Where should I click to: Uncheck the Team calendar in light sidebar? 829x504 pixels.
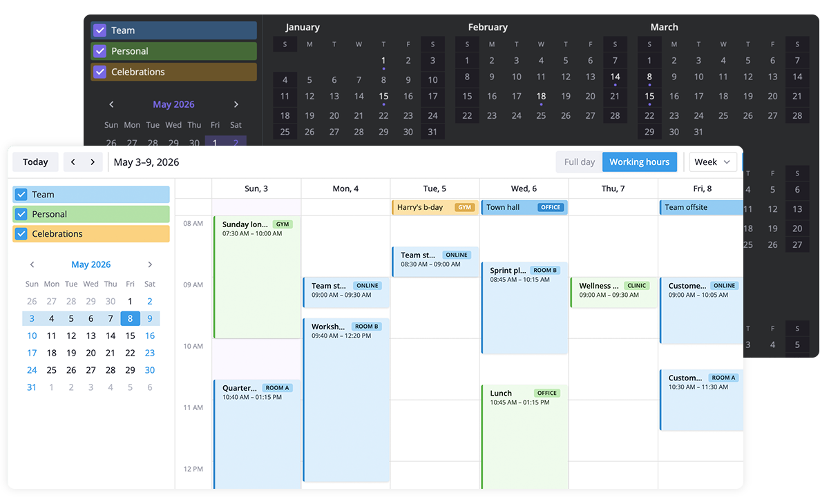21,195
